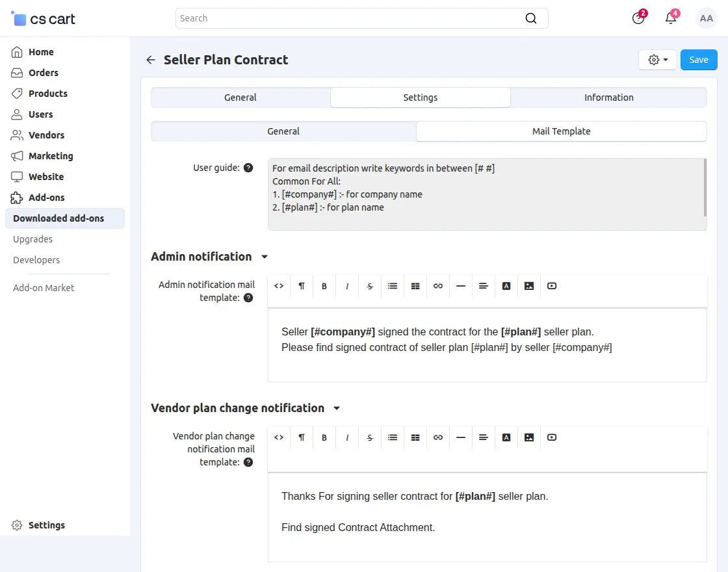Screen dimensions: 728x572
Task: Insert an image into the vendor notification template
Action: click(x=528, y=437)
